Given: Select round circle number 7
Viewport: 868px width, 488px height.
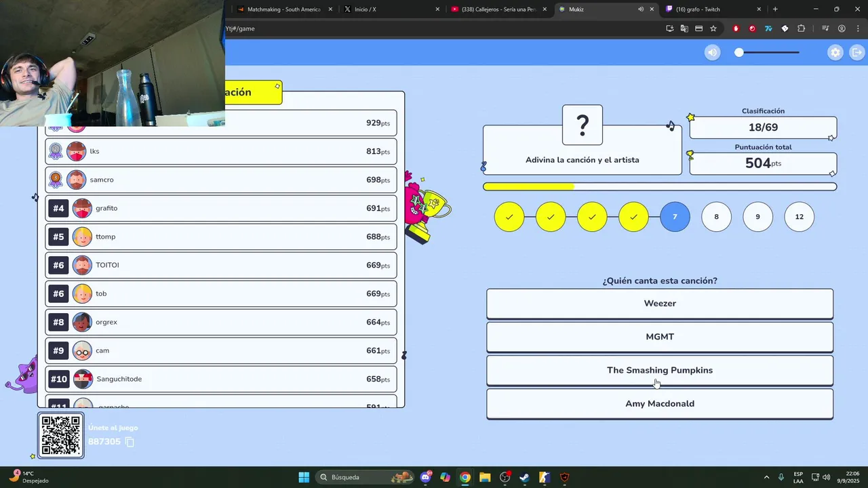Looking at the screenshot, I should coord(675,217).
